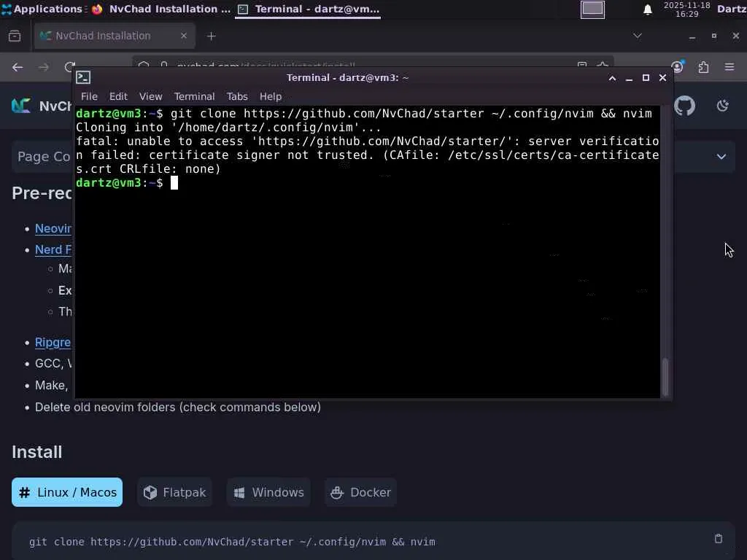Open the GitHub icon link in NvChad header
The image size is (747, 560).
click(x=684, y=106)
